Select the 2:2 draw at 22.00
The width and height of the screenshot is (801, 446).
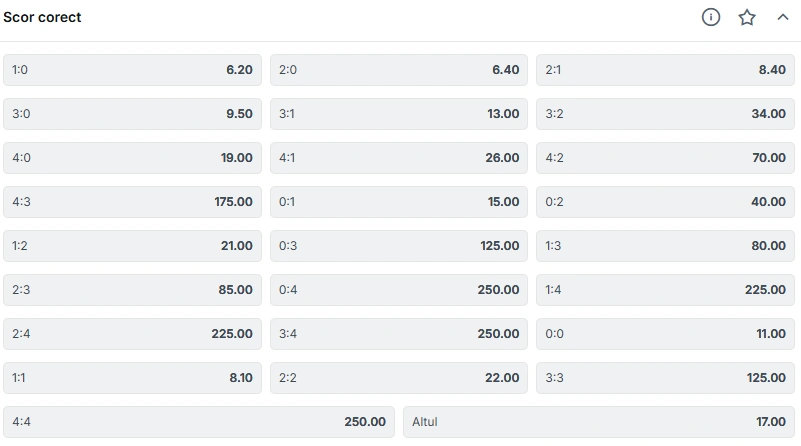pos(399,378)
